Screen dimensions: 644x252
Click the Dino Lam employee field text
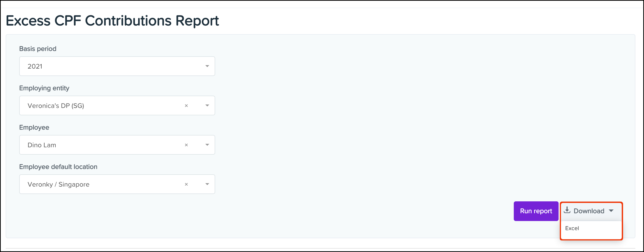coord(42,145)
